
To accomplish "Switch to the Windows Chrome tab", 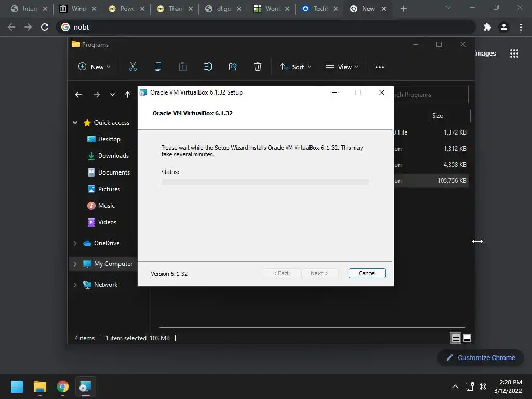I will pyautogui.click(x=78, y=9).
